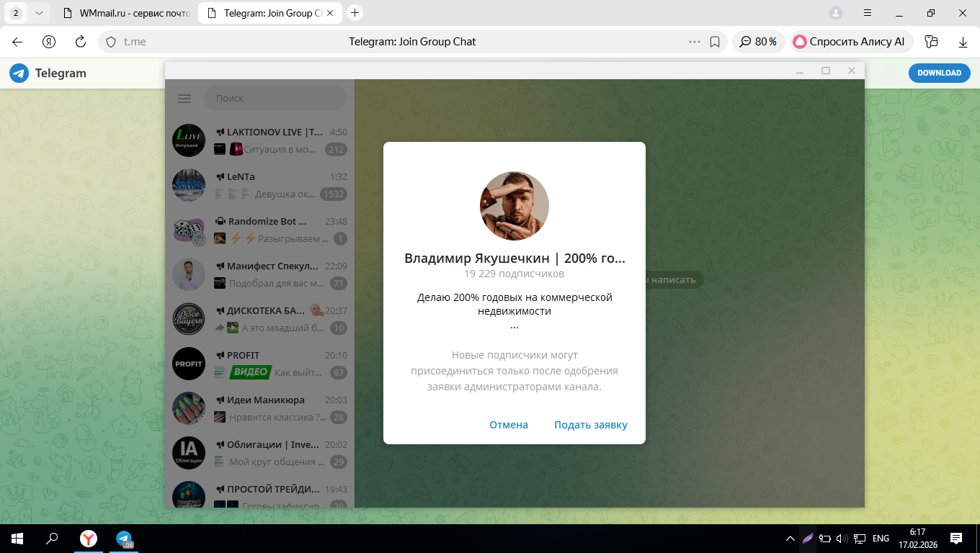Open the Идеи Маникюра chat title

(x=266, y=400)
